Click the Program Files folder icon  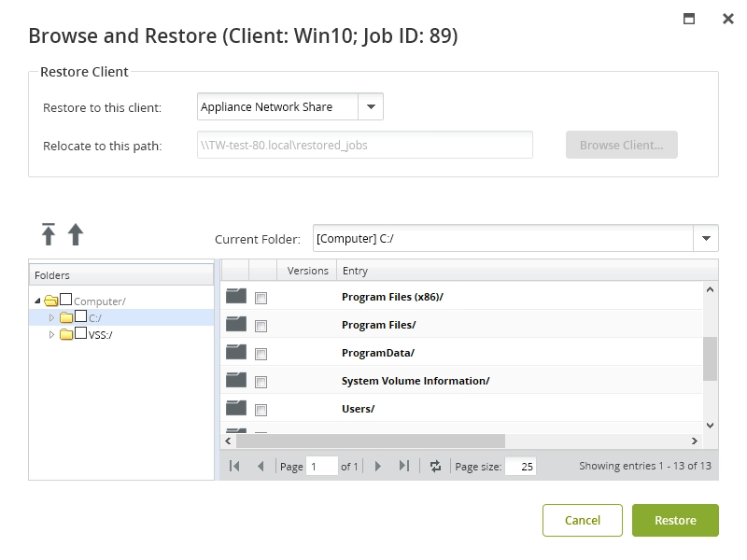[x=236, y=324]
